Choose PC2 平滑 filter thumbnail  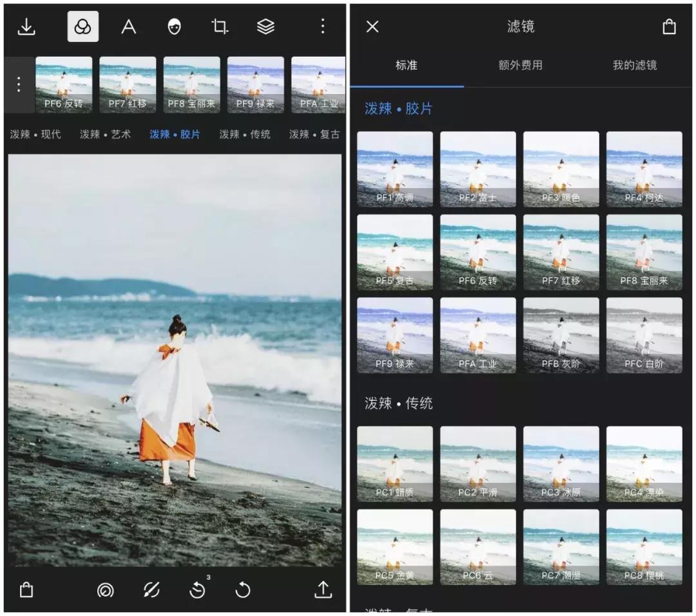point(478,464)
